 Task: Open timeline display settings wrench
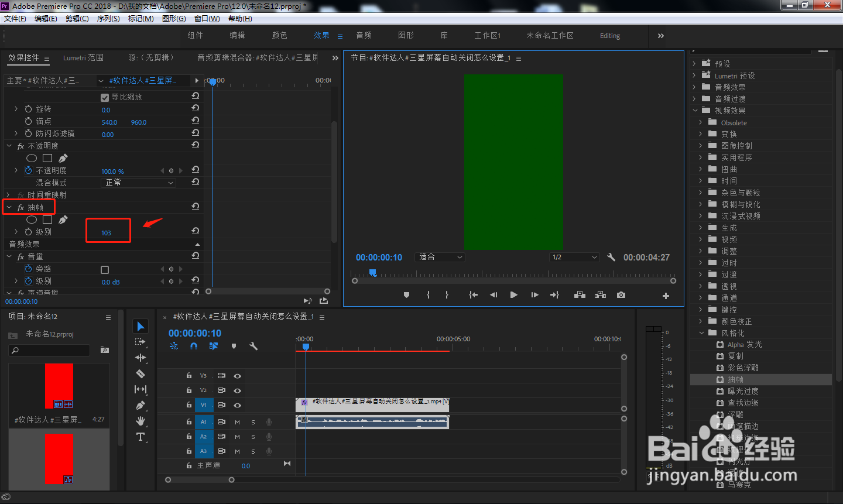[253, 346]
